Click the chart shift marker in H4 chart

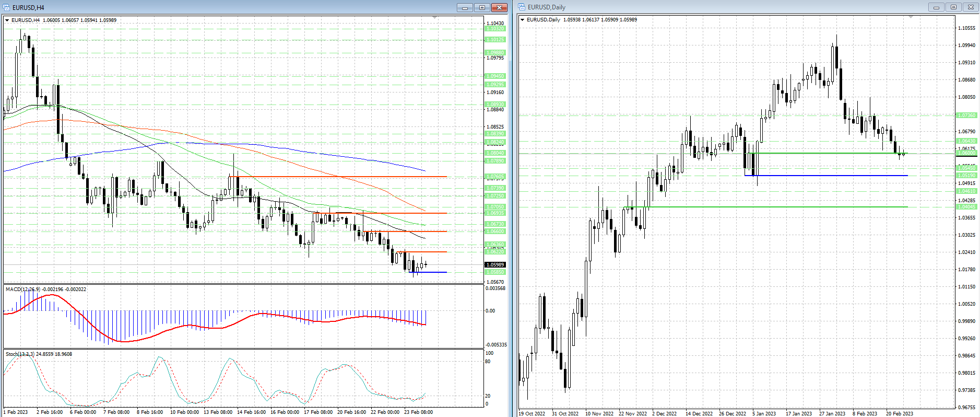pyautogui.click(x=435, y=18)
